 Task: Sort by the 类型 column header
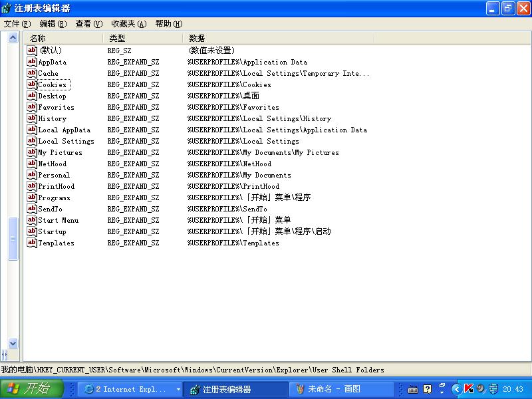click(143, 38)
